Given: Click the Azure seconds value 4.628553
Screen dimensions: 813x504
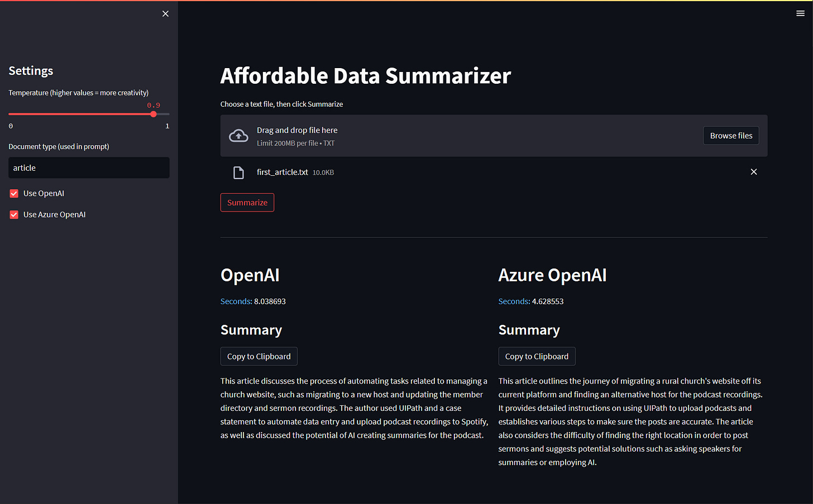Looking at the screenshot, I should pos(548,301).
